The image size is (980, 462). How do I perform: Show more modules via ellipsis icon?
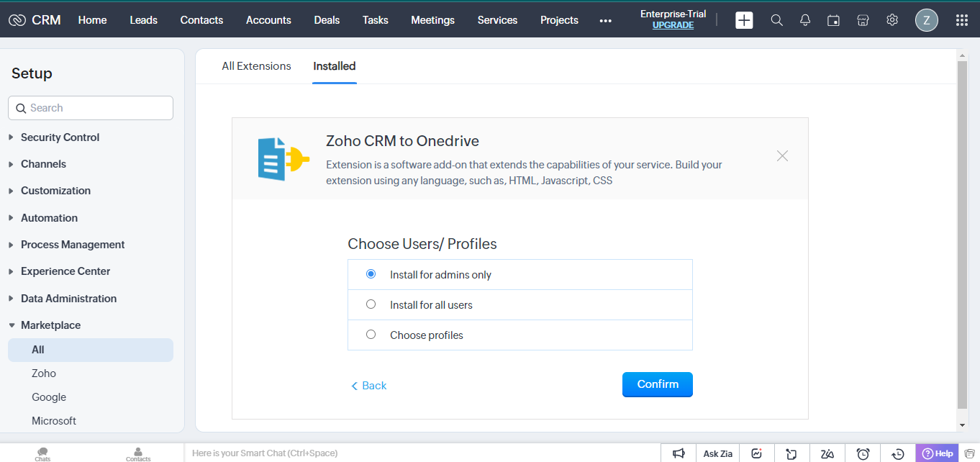(606, 21)
